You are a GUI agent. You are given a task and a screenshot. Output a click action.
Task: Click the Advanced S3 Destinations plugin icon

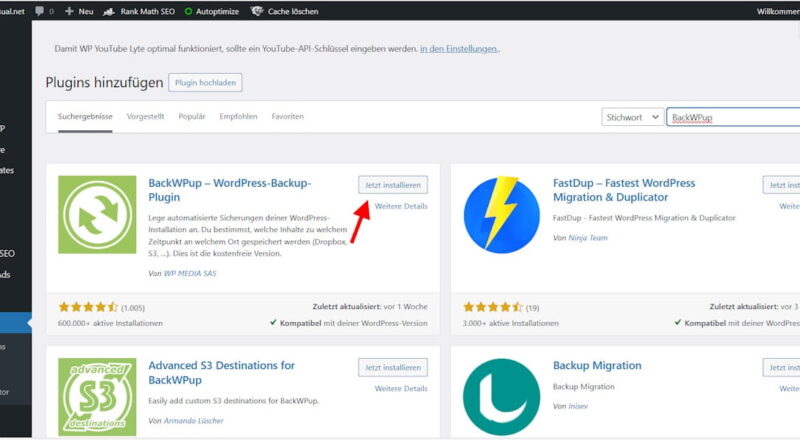97,397
